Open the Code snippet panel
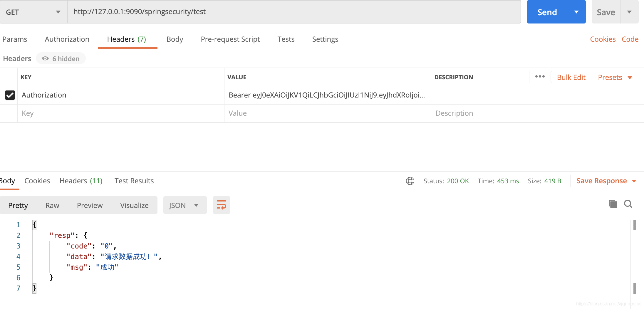This screenshot has height=309, width=644. 630,39
